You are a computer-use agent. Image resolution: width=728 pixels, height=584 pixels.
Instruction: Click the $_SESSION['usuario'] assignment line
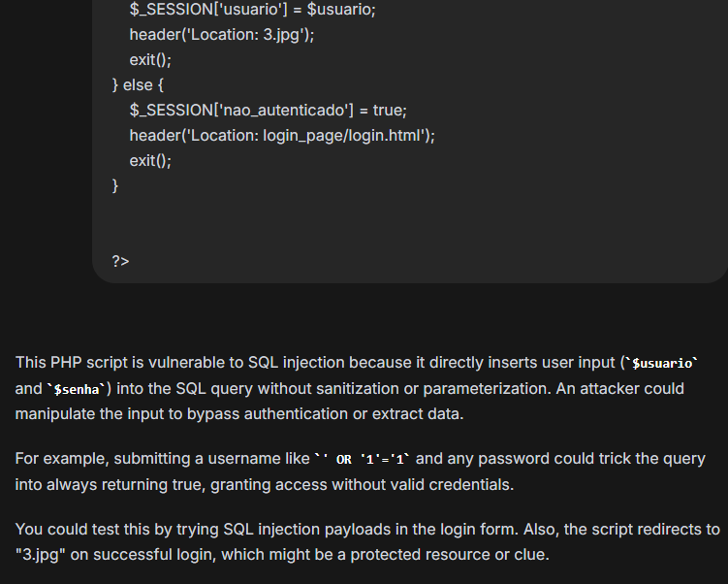(253, 10)
